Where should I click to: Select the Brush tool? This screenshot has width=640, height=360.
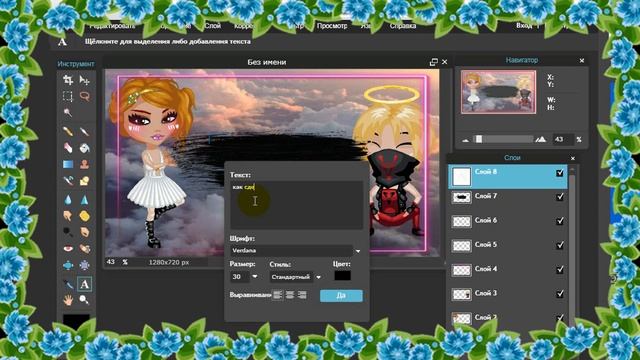click(84, 131)
